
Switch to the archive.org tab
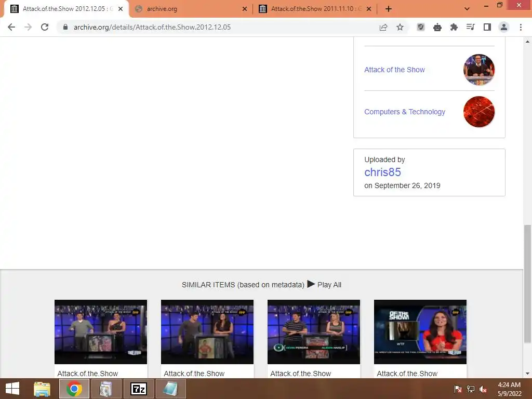[190, 9]
